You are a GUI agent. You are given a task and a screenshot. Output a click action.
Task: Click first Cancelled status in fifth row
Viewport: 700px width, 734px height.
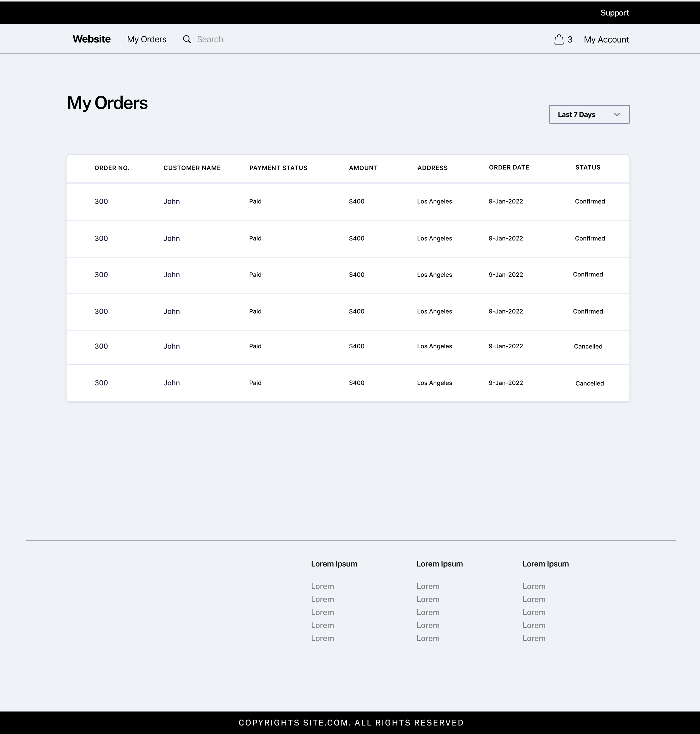coord(588,347)
